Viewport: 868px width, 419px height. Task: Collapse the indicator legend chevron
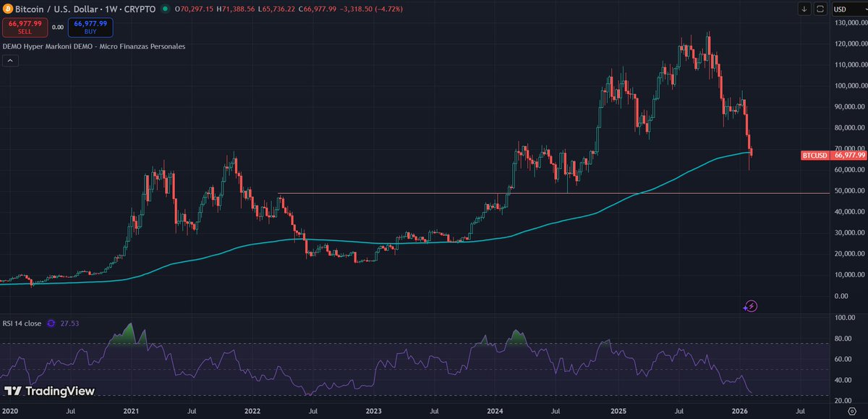tap(9, 61)
